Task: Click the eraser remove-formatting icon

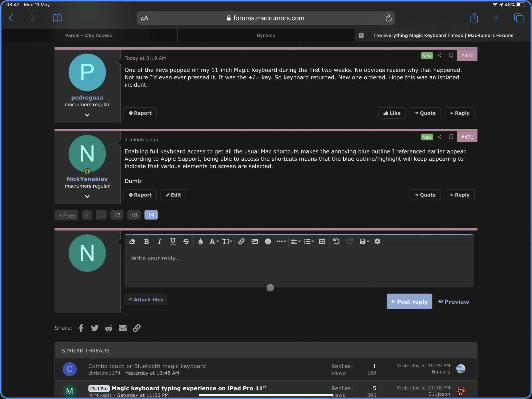Action: click(x=132, y=242)
